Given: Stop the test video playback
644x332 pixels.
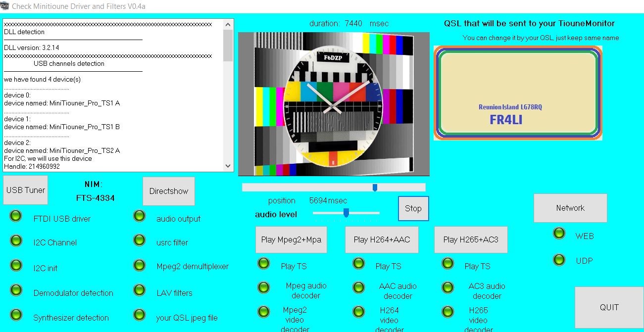Looking at the screenshot, I should [x=413, y=209].
